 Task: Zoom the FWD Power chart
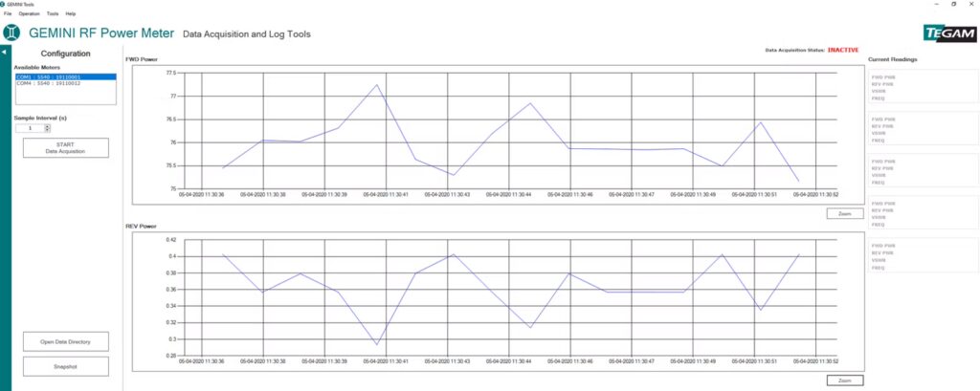[x=844, y=213]
